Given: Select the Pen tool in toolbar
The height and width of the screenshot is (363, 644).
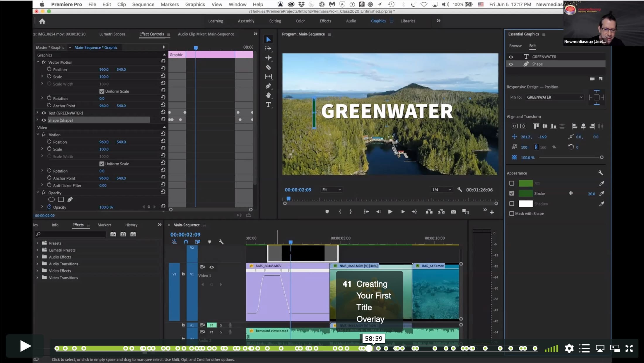Looking at the screenshot, I should (268, 86).
